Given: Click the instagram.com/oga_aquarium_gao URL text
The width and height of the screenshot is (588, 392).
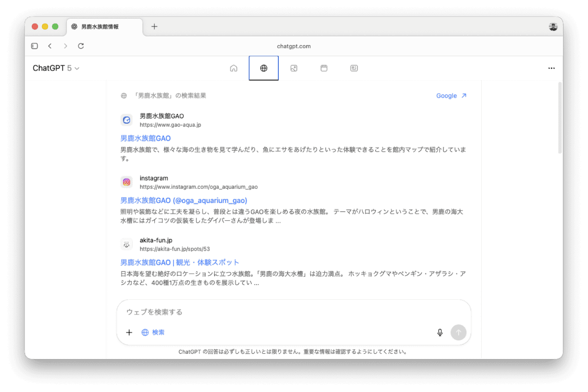Looking at the screenshot, I should click(198, 187).
